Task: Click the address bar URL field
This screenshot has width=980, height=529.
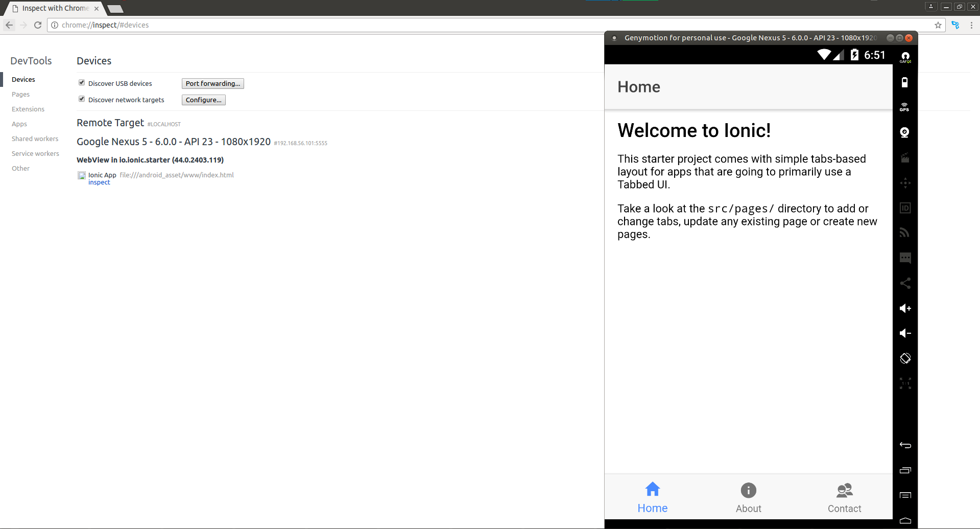Action: 495,25
